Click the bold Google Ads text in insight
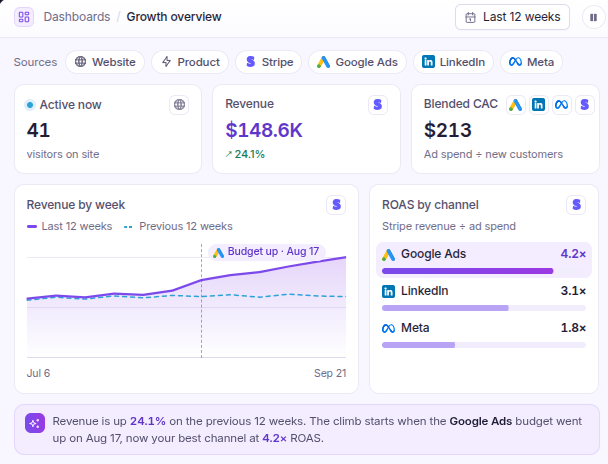 pos(481,421)
